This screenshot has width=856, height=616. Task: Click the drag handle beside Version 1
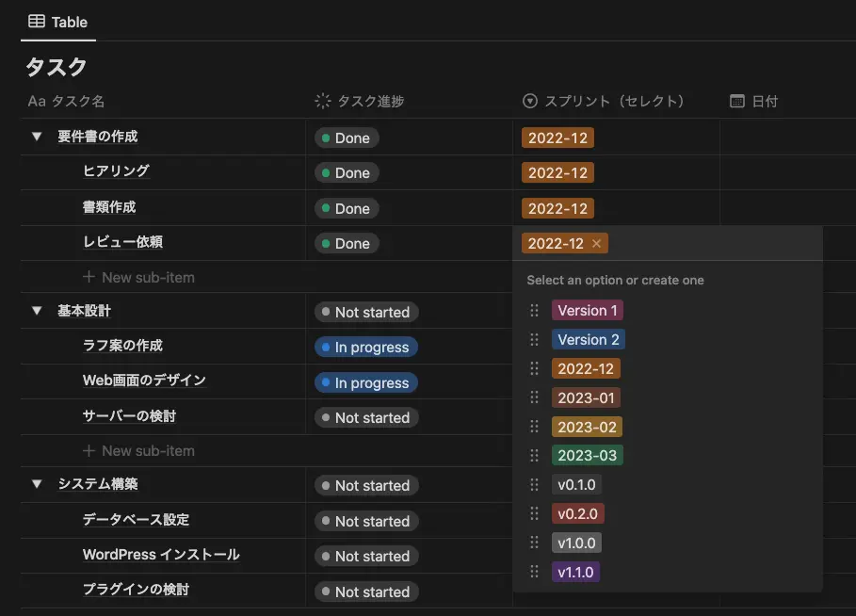tap(534, 310)
